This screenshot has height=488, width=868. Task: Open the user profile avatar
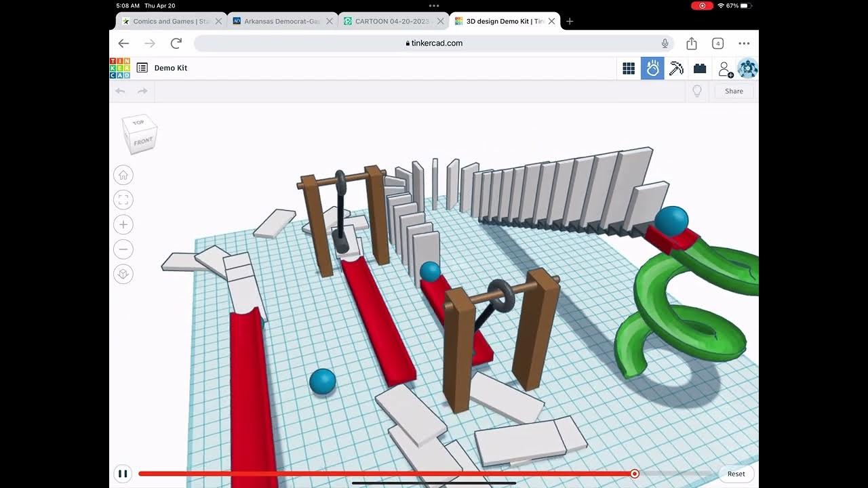pos(747,68)
